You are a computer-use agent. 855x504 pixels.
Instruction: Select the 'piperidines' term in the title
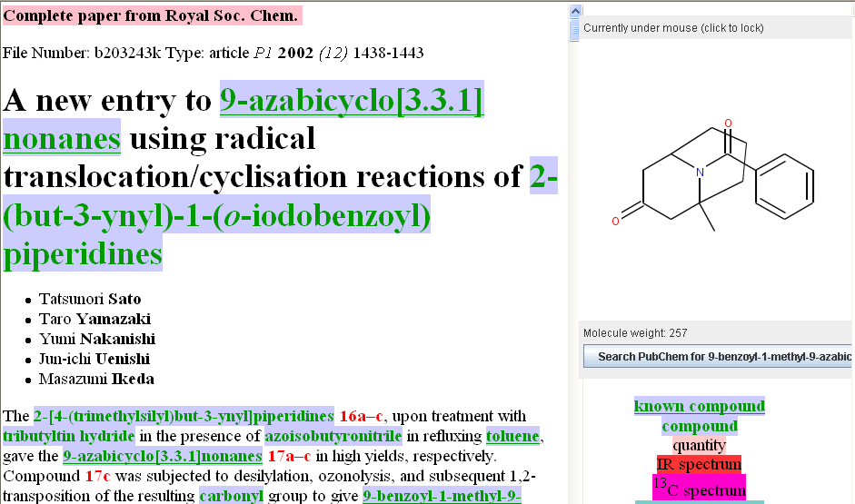pyautogui.click(x=83, y=253)
